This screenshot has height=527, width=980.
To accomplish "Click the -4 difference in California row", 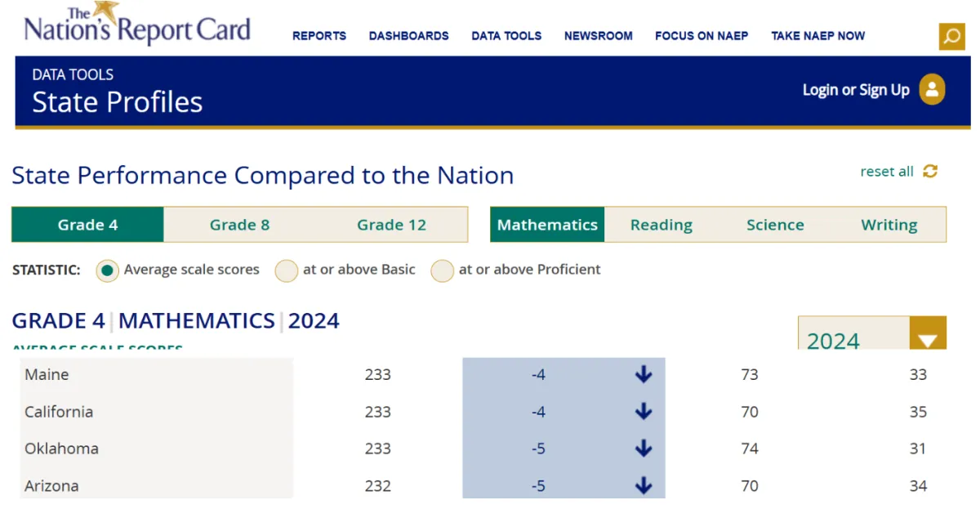I will coord(538,412).
